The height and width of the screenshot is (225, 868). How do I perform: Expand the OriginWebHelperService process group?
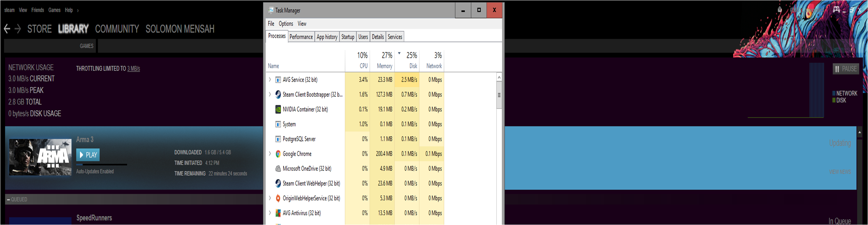(270, 198)
